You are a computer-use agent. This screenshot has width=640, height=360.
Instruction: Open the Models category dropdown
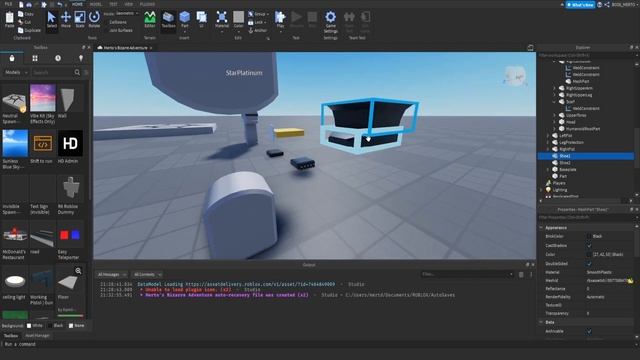pos(16,72)
